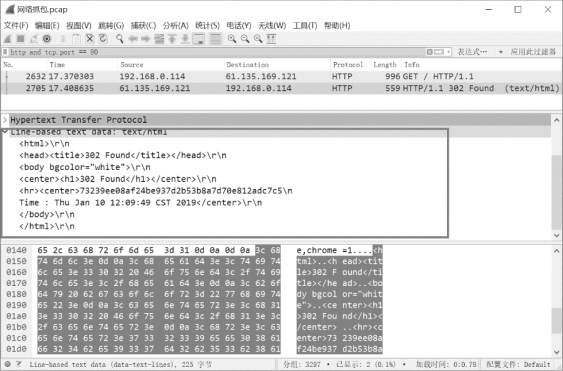Zoom in main window text
Viewport: 563px width, 371px height.
(x=232, y=39)
